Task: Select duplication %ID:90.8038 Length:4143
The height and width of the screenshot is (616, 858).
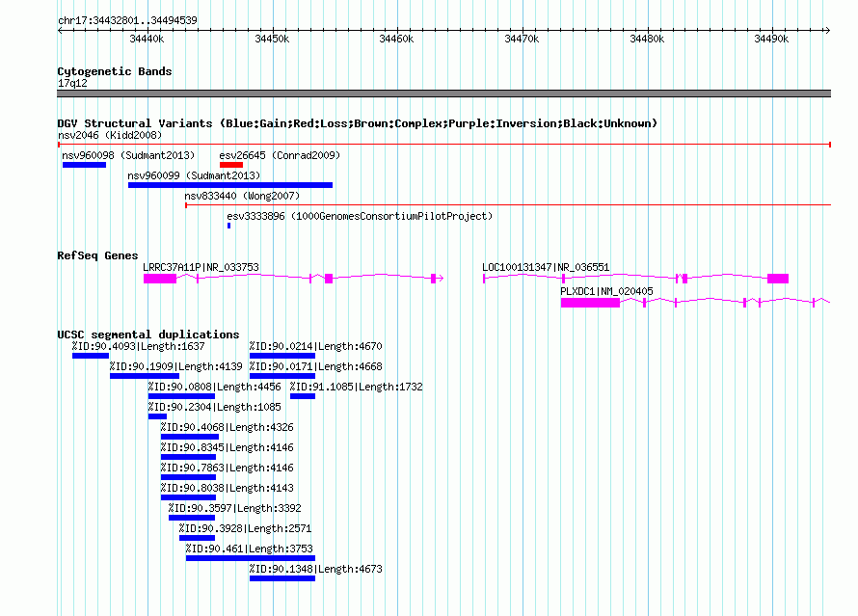Action: click(188, 497)
